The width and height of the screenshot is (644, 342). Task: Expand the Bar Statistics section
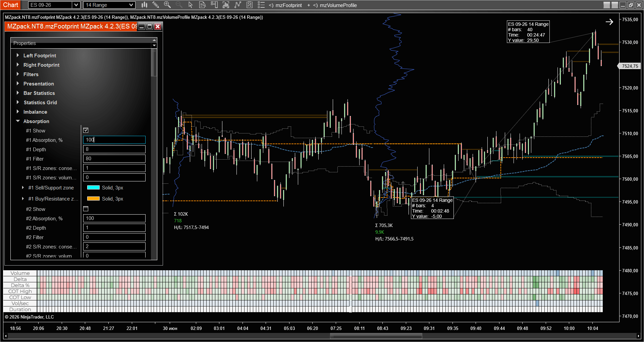[18, 93]
